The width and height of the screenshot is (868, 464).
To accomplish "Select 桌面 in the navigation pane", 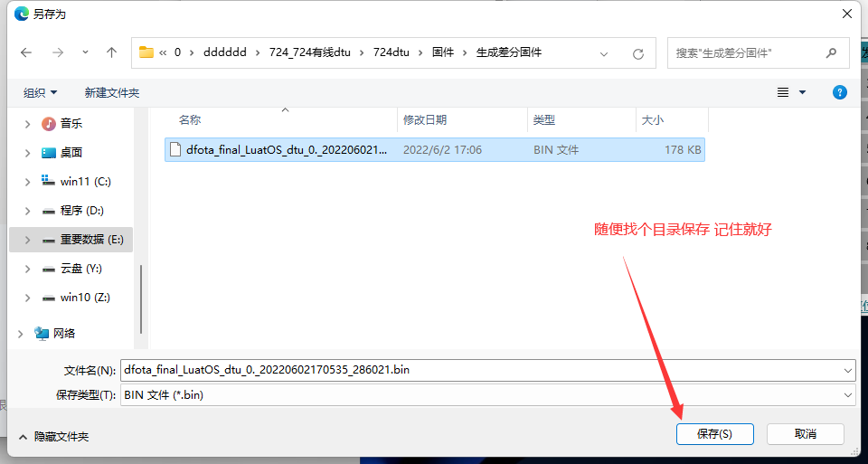I will pos(71,152).
